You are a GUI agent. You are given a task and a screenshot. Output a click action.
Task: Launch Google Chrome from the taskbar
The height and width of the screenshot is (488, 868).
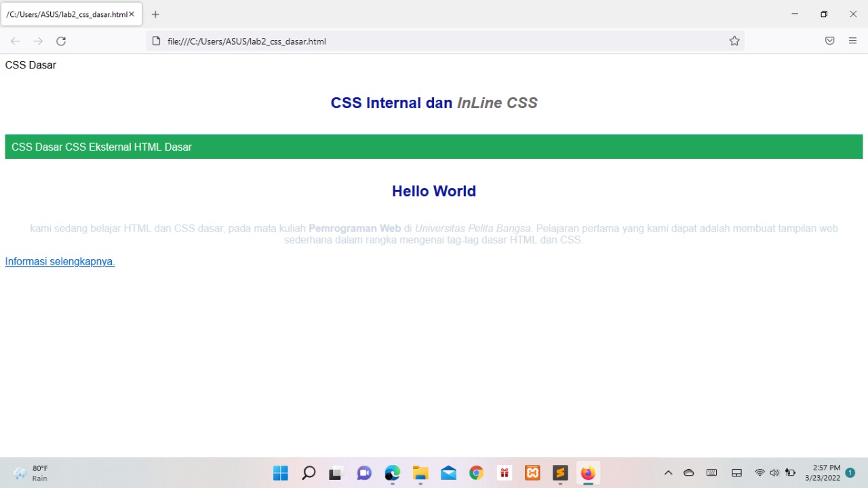tap(477, 473)
